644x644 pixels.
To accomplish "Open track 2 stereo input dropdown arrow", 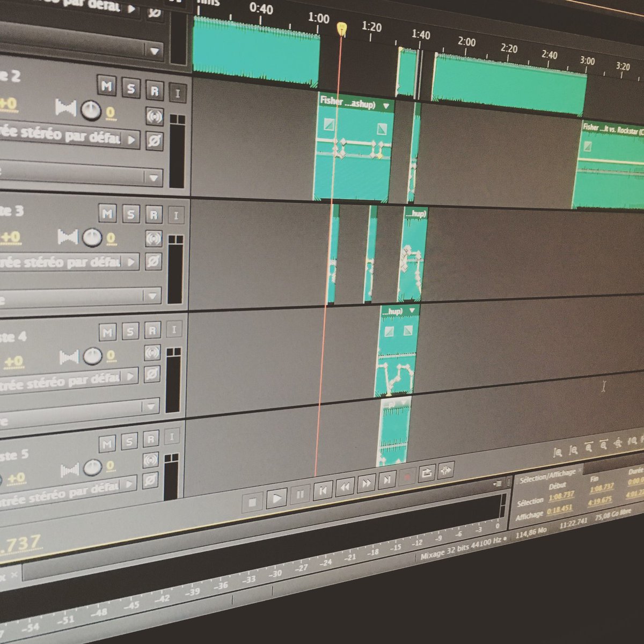I will click(131, 140).
